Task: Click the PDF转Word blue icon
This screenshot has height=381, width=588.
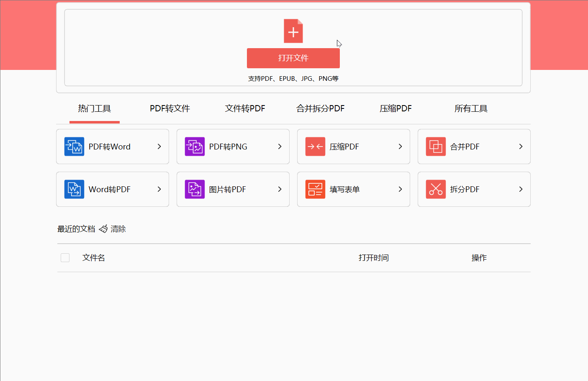Action: pyautogui.click(x=74, y=147)
